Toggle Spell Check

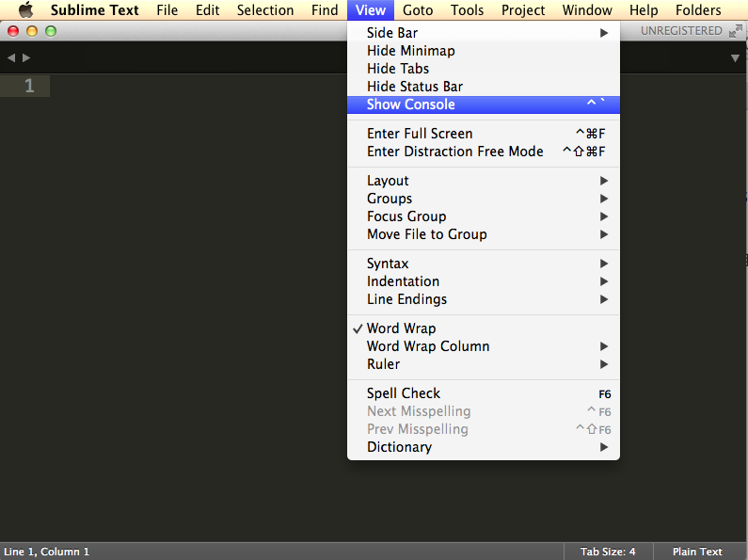[484, 393]
